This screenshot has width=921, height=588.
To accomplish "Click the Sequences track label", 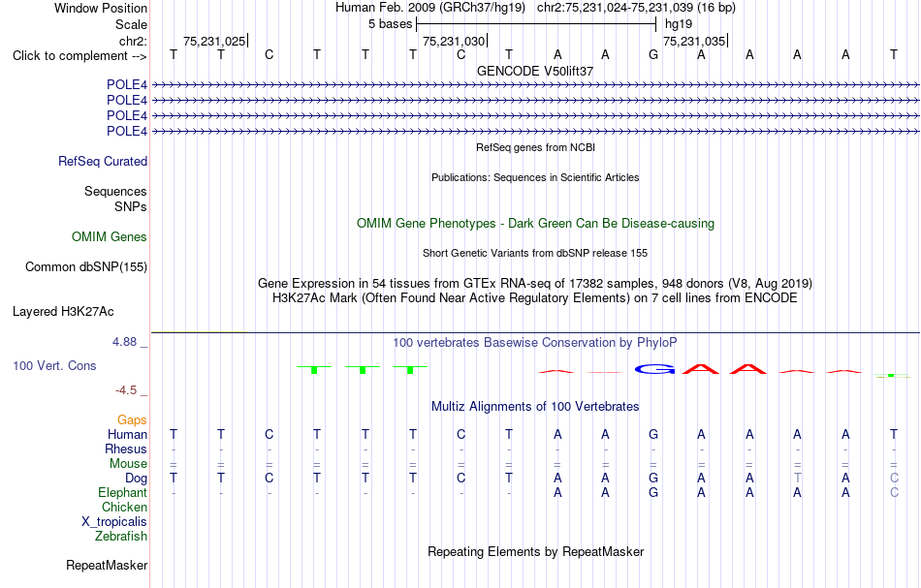I will coord(115,191).
